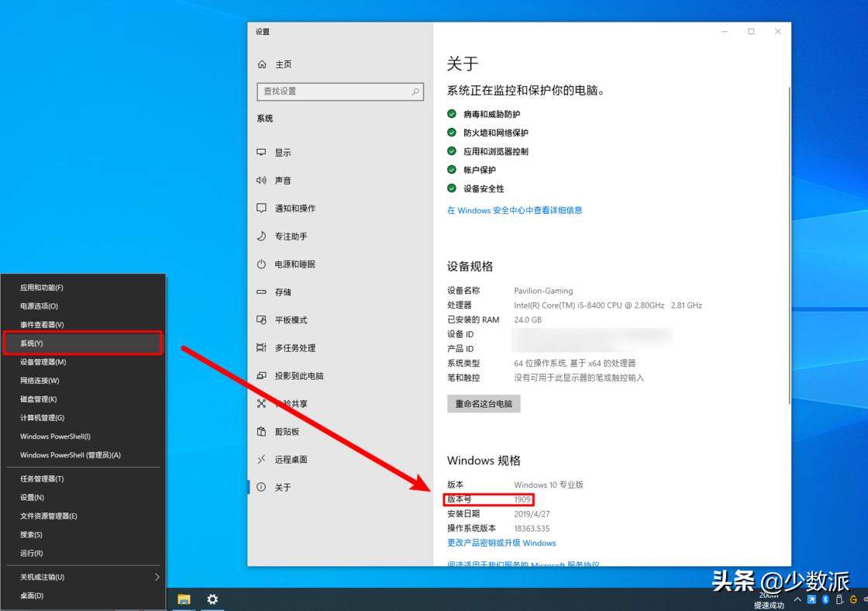Click the Bluetooth icon in system tray
Screen dimensions: 868x611
(x=825, y=599)
